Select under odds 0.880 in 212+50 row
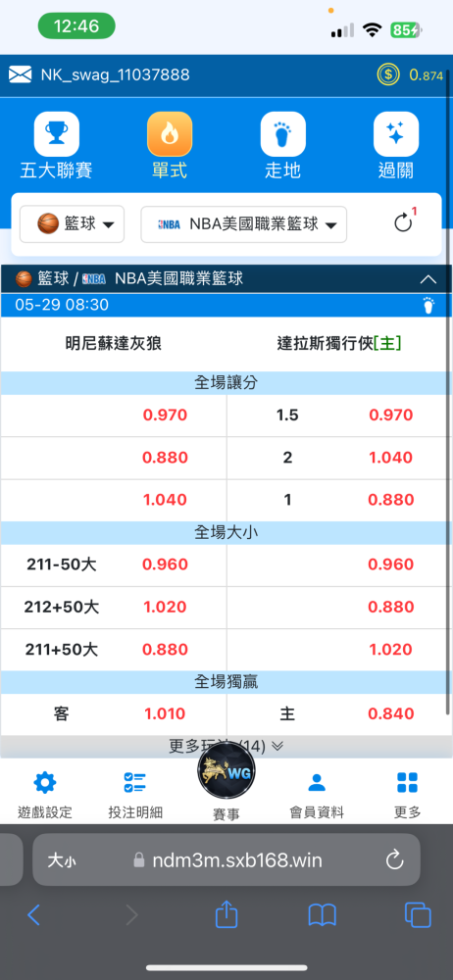 pyautogui.click(x=391, y=607)
